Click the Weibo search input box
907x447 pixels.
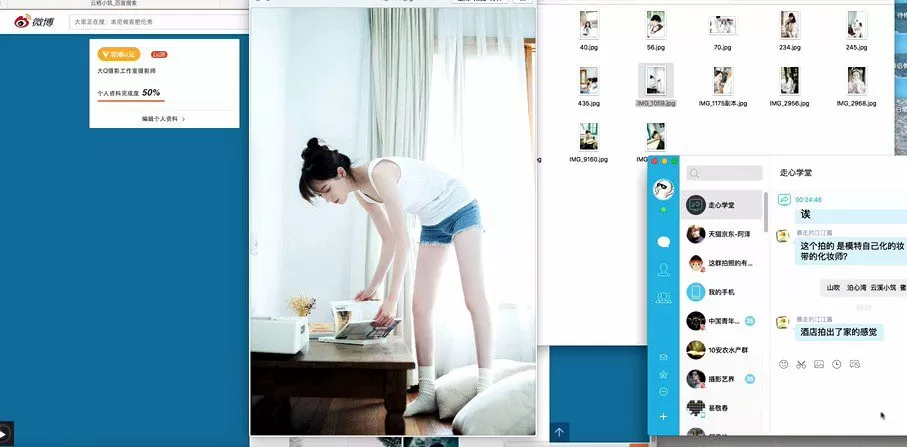[x=155, y=21]
